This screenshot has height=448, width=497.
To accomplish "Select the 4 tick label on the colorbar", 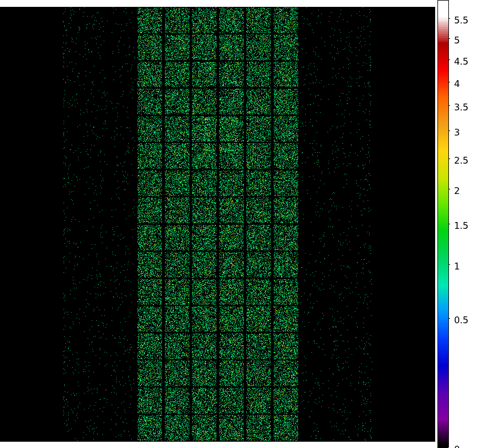I will point(456,84).
